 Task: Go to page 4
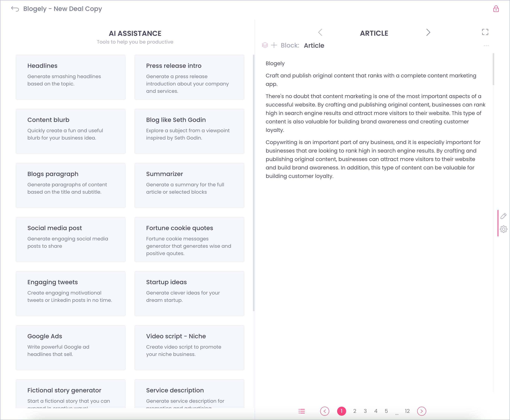(x=376, y=411)
